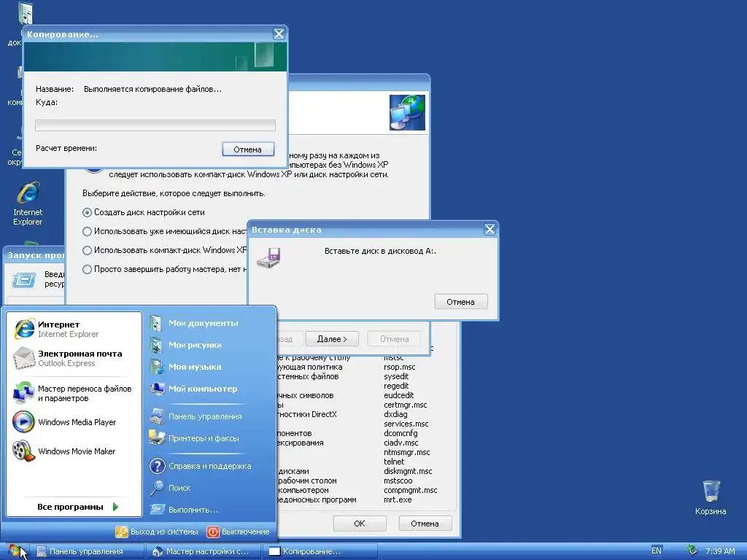Click diskmgmt.msc entry in list
This screenshot has height=560, width=747.
pos(408,472)
